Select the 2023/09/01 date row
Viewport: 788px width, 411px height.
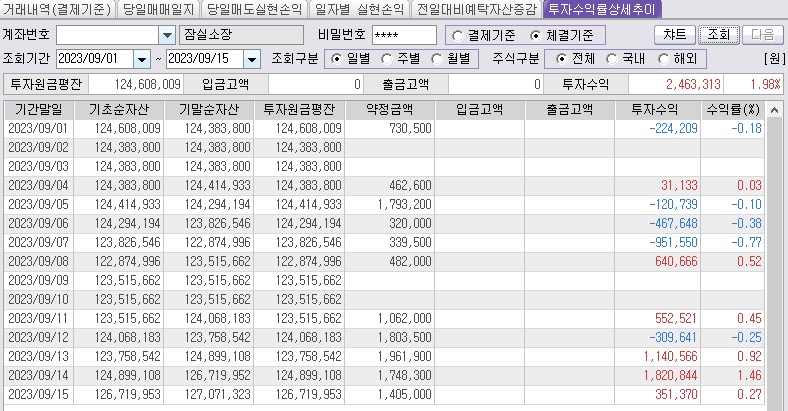click(x=384, y=129)
